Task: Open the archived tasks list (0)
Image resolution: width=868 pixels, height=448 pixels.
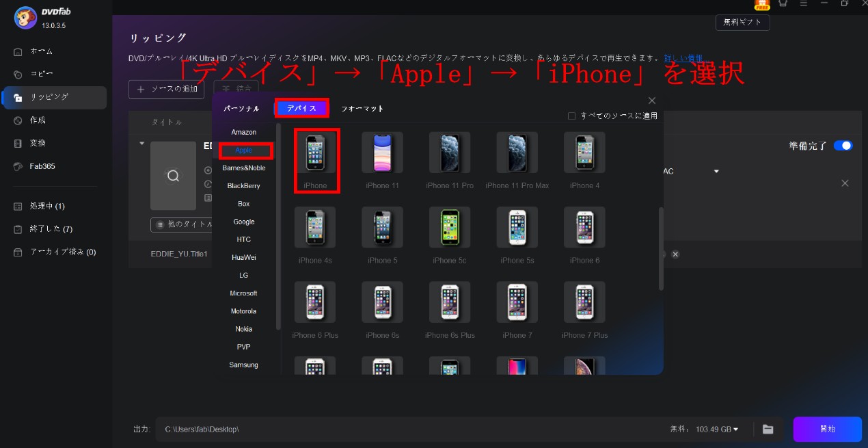Action: 53,252
